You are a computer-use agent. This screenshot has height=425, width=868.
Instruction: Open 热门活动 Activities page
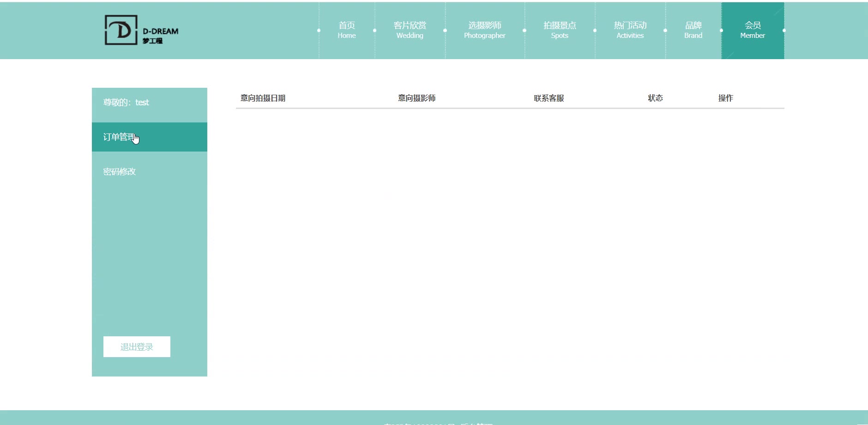pos(630,30)
